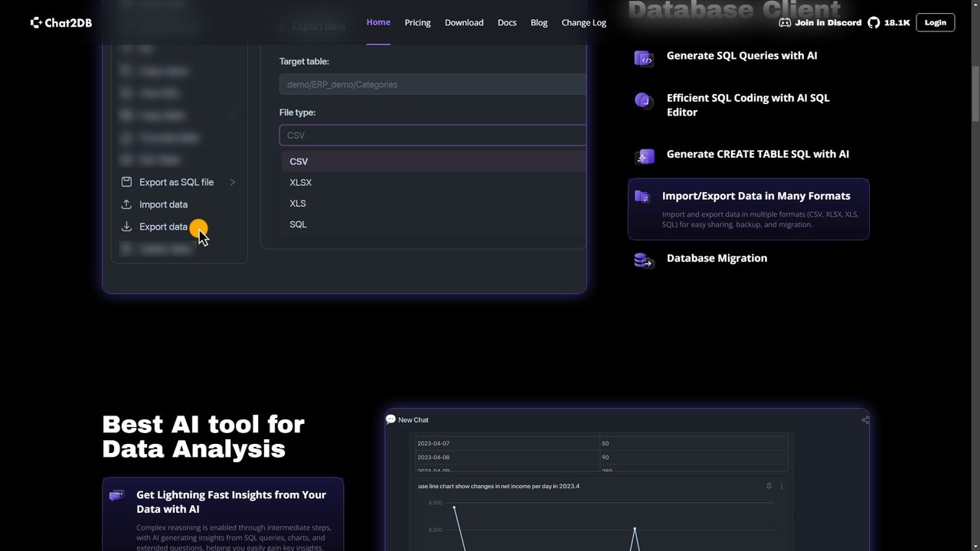980x551 pixels.
Task: Click the 2023-04-08 table cell
Action: point(507,457)
